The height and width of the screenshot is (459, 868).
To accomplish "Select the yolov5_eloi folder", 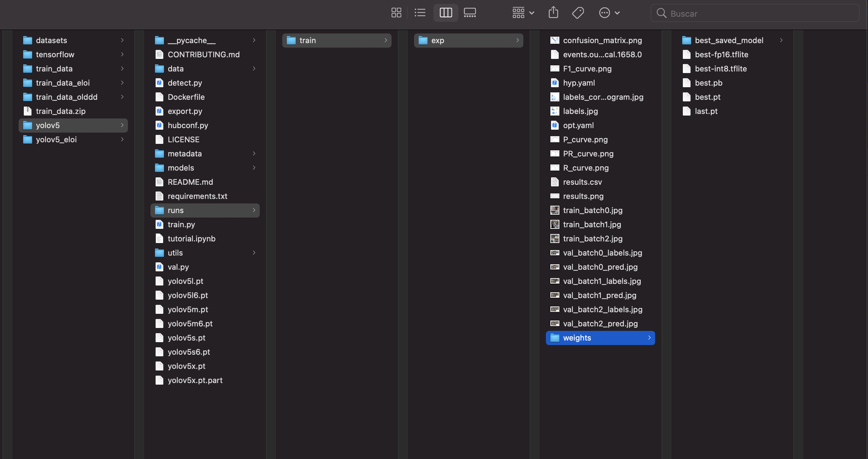I will coord(56,139).
